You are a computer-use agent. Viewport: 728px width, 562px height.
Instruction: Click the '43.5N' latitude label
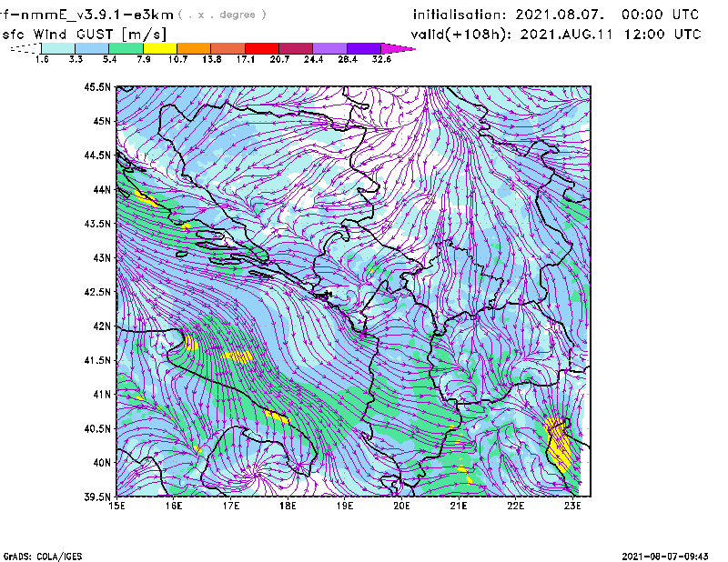pyautogui.click(x=97, y=224)
